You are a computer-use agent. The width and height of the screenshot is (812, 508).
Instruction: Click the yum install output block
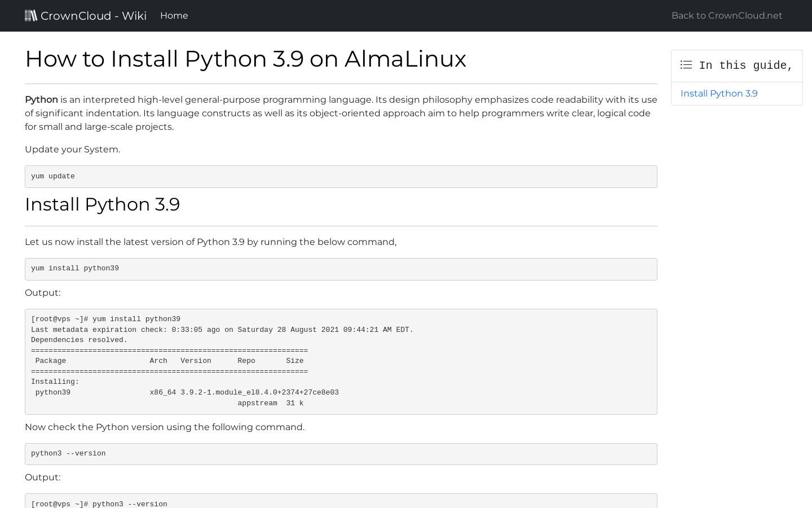point(341,361)
